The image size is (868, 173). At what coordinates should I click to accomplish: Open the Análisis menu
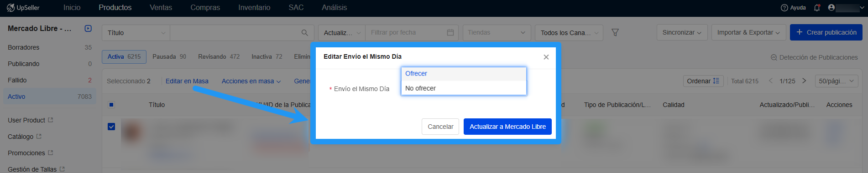[334, 8]
